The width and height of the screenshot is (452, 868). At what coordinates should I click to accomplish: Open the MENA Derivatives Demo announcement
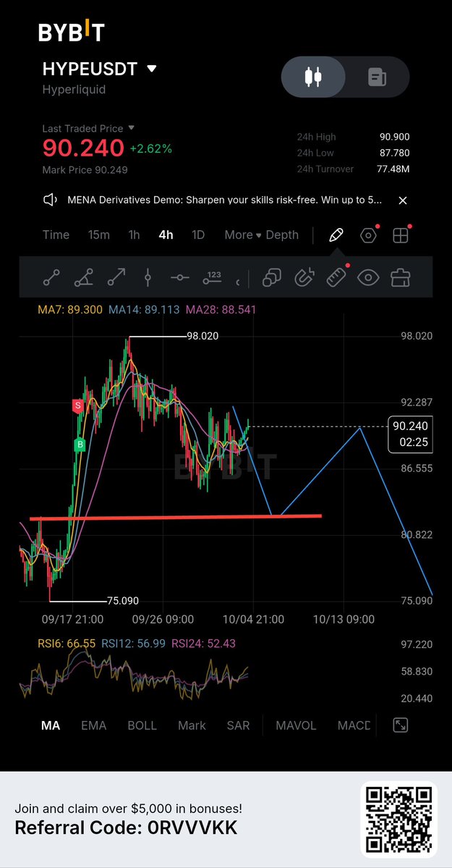pyautogui.click(x=224, y=200)
